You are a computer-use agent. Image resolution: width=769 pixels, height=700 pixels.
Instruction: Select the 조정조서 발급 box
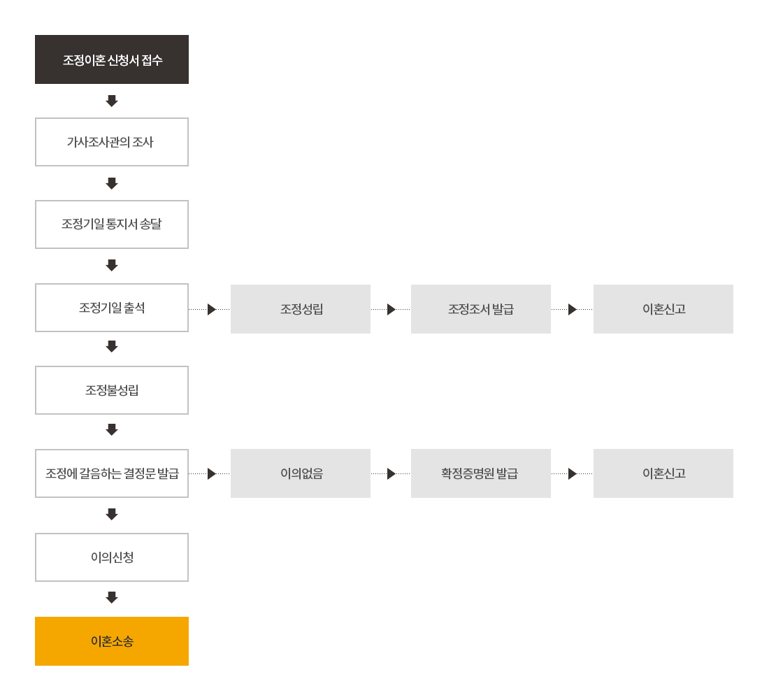(x=481, y=309)
